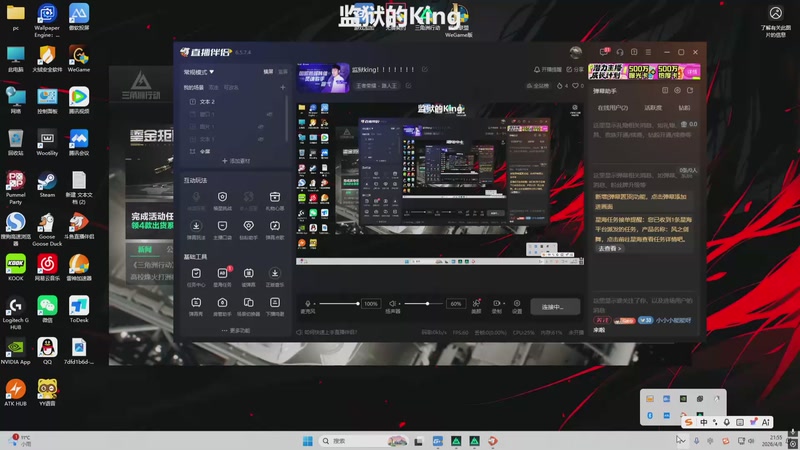Click the 美颜 beauty filter icon

[x=476, y=303]
